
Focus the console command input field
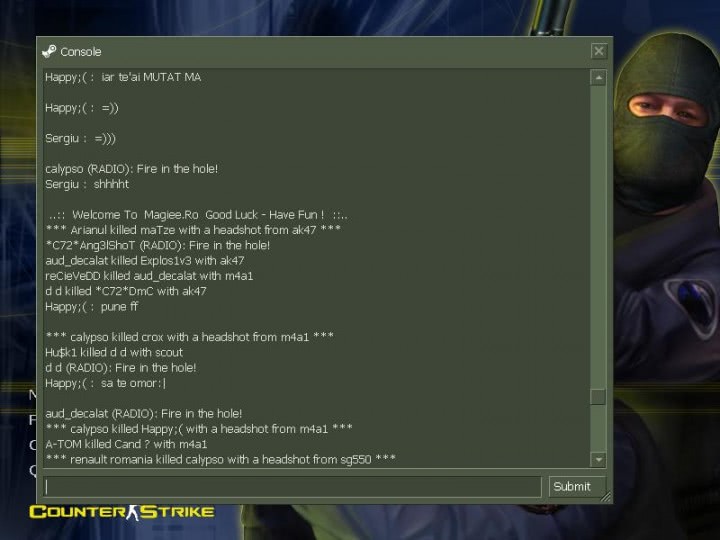coord(292,487)
